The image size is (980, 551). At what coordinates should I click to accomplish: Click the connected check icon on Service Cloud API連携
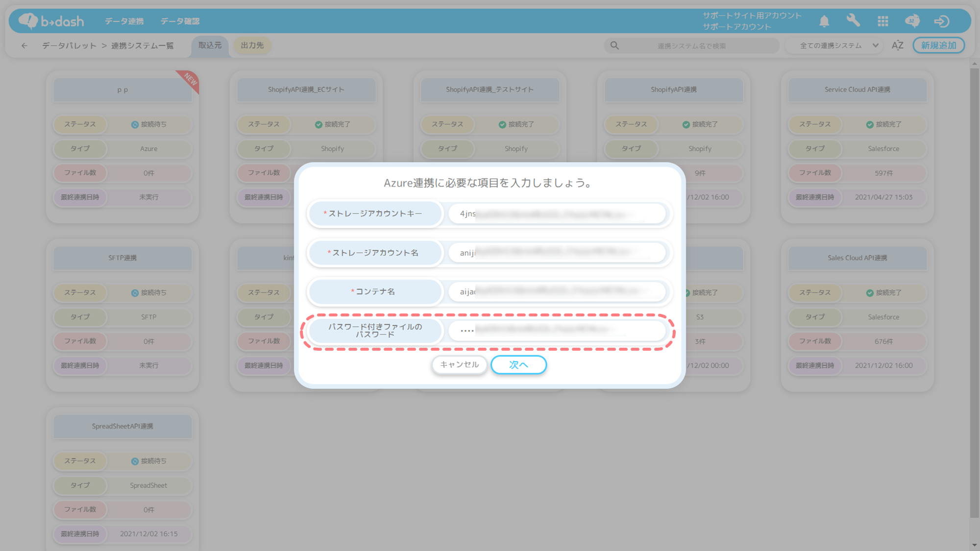click(x=870, y=124)
